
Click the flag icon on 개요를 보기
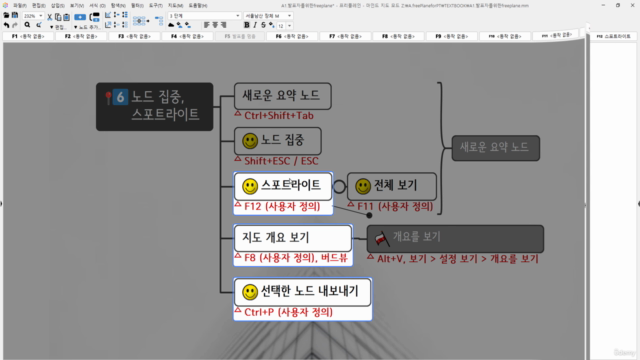pos(382,238)
